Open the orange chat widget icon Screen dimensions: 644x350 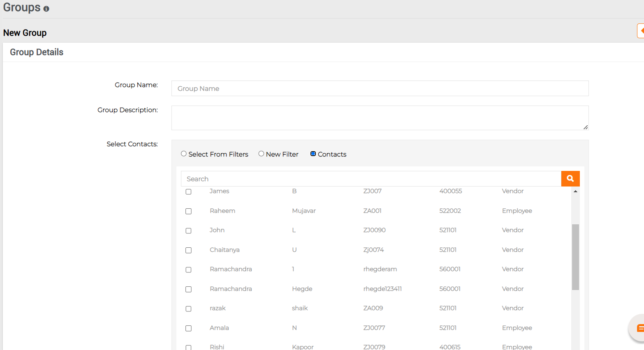point(639,328)
